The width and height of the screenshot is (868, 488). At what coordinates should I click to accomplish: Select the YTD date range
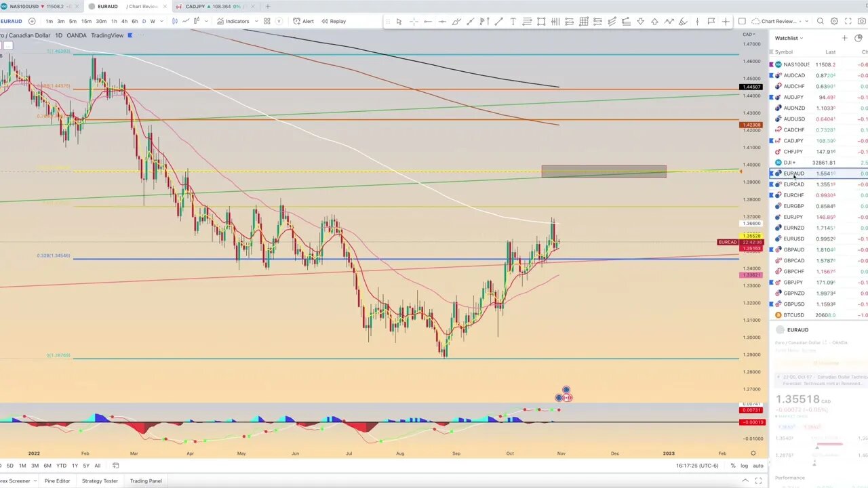(x=61, y=466)
